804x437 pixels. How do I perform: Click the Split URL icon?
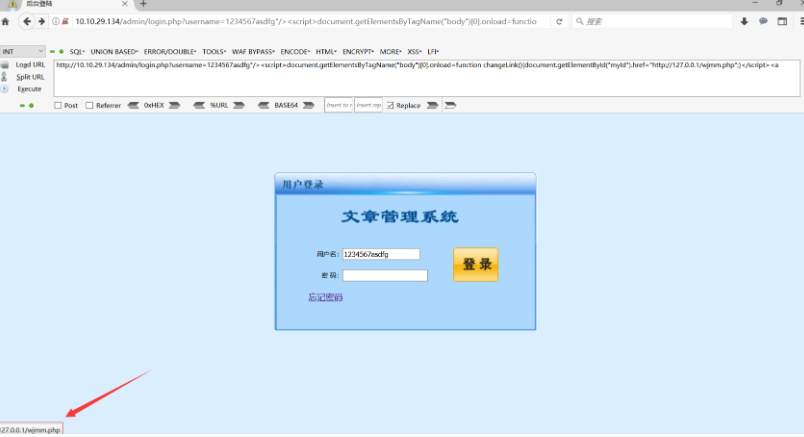[5, 77]
